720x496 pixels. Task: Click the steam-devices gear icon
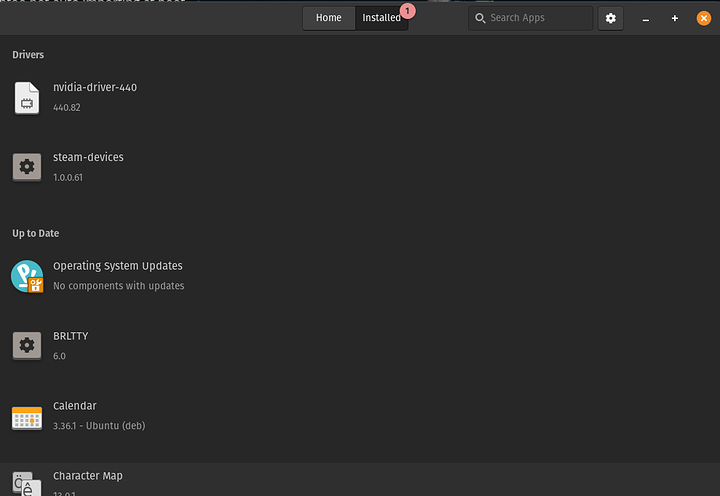[27, 167]
